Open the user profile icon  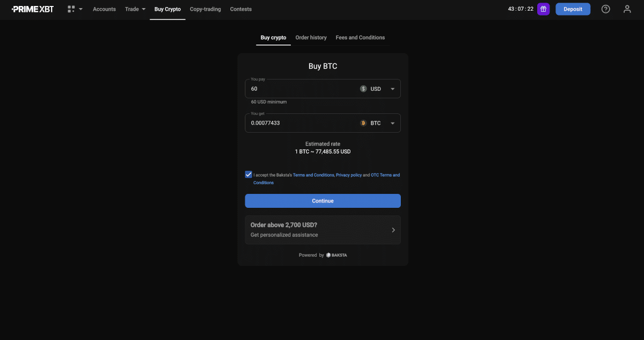(627, 9)
